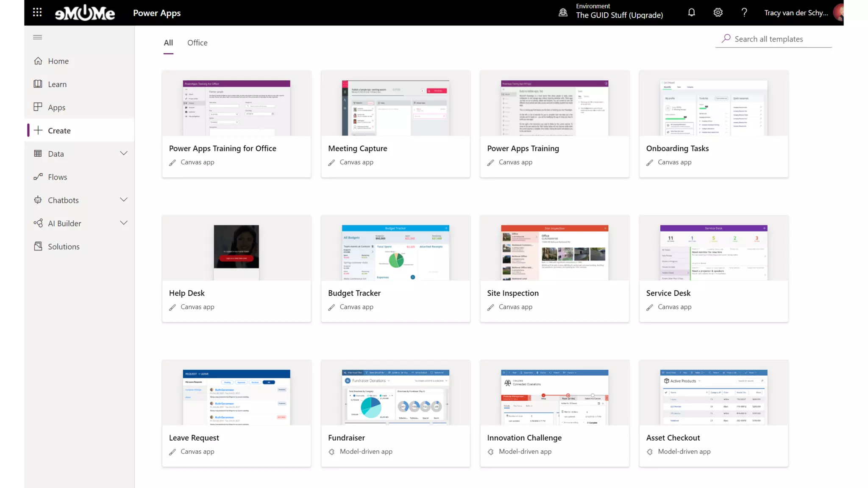
Task: Open the app launcher waffle icon
Action: pyautogui.click(x=37, y=12)
